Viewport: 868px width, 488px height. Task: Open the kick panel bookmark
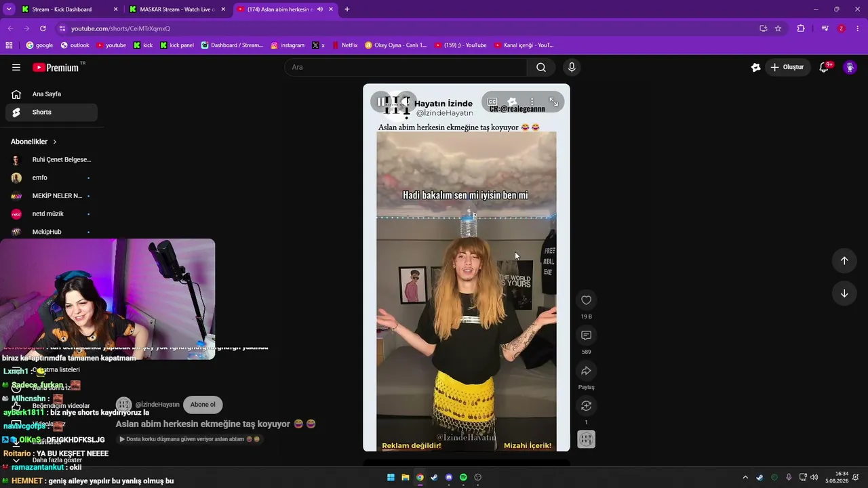click(x=177, y=45)
